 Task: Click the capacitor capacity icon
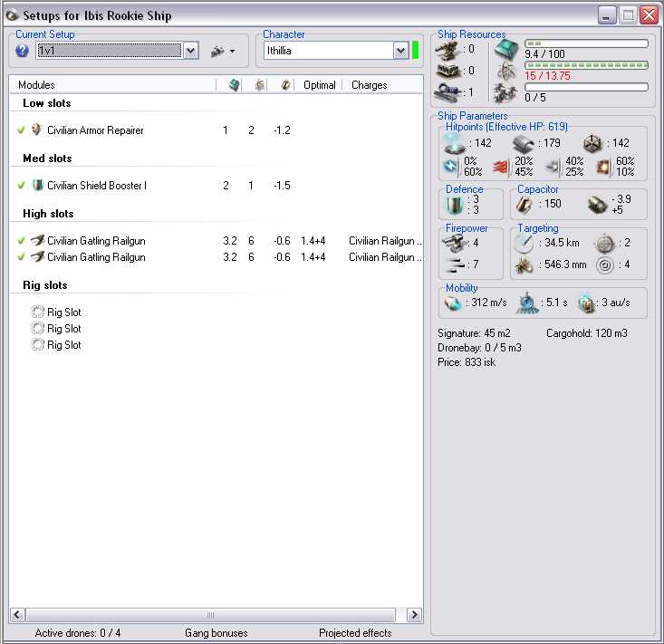point(524,205)
